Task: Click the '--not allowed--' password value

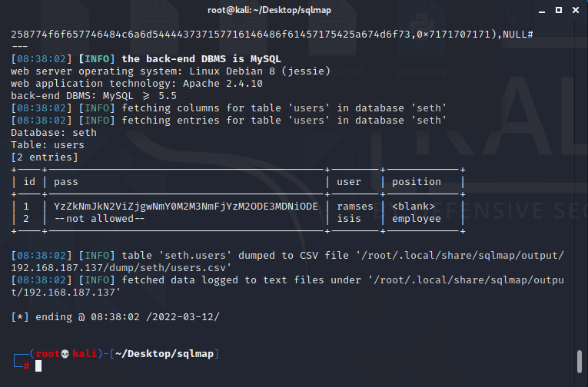Action: (x=99, y=218)
